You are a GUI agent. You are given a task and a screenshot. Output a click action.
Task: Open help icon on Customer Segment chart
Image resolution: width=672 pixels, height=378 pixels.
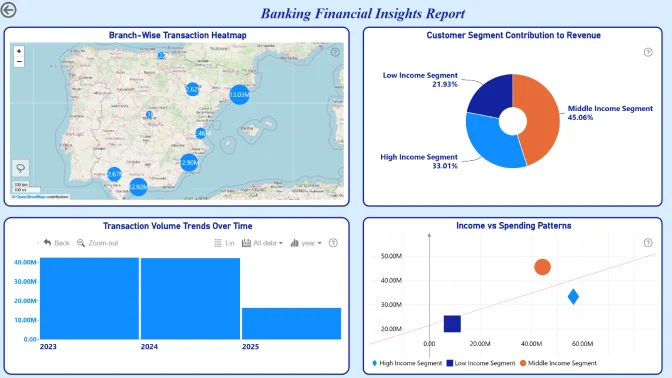[648, 52]
